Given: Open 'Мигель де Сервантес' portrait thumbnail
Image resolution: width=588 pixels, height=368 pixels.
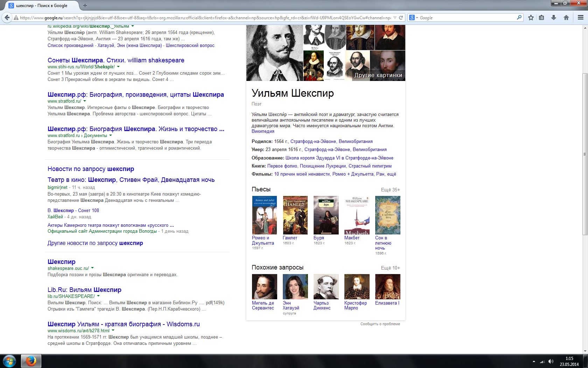Looking at the screenshot, I should click(x=265, y=287).
